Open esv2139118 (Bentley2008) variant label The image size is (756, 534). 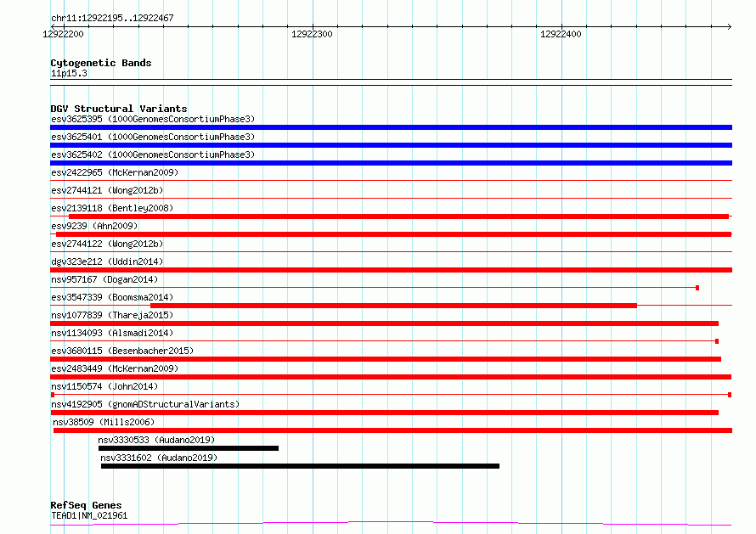click(x=112, y=208)
